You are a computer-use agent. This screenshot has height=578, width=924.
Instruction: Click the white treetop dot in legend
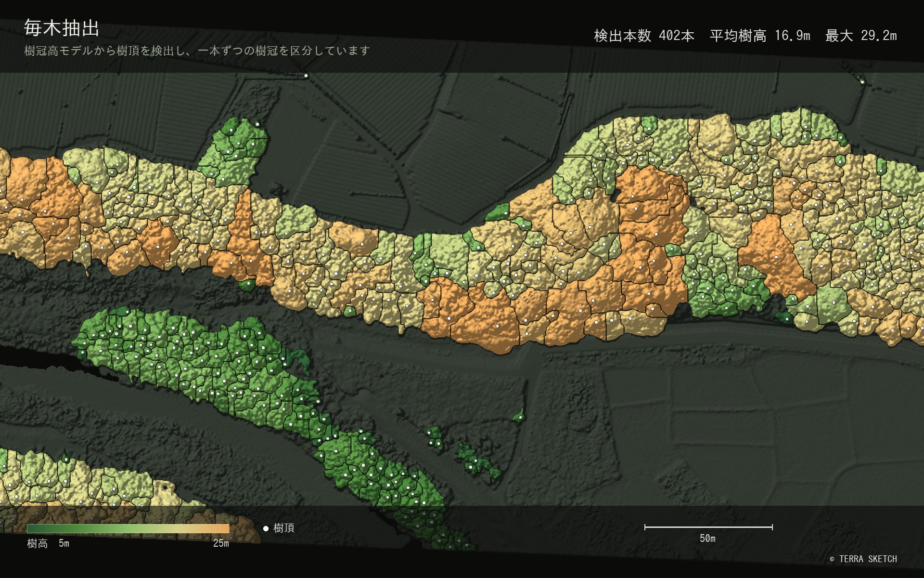click(266, 528)
